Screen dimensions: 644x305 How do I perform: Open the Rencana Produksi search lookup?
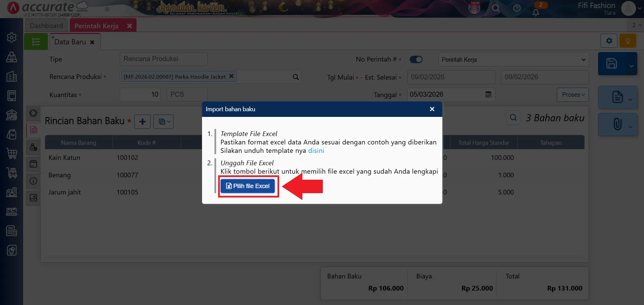pyautogui.click(x=296, y=77)
